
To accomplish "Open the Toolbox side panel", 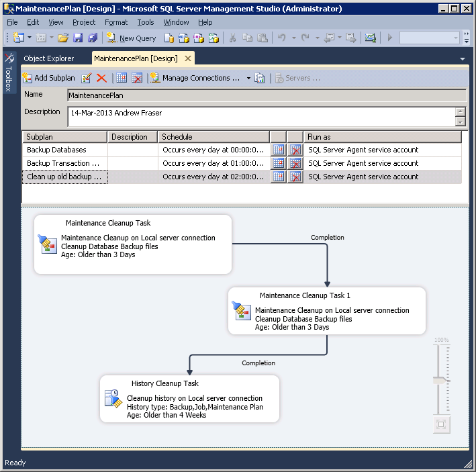I will (x=9, y=73).
